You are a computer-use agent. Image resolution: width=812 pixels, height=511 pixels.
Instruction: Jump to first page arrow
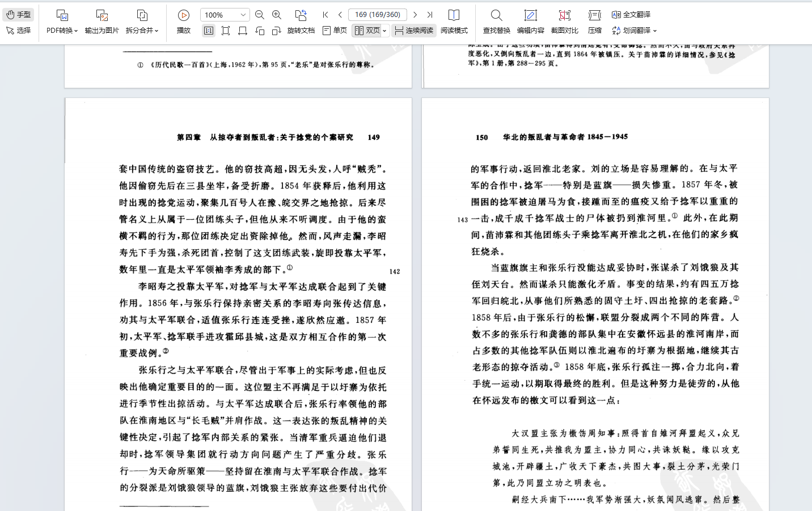pos(325,15)
